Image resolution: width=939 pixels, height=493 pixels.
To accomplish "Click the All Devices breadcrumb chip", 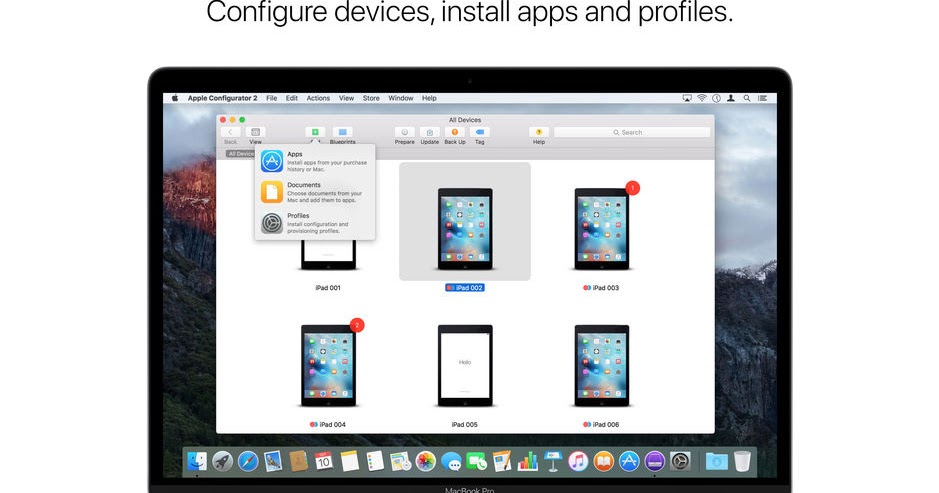I will pos(241,154).
